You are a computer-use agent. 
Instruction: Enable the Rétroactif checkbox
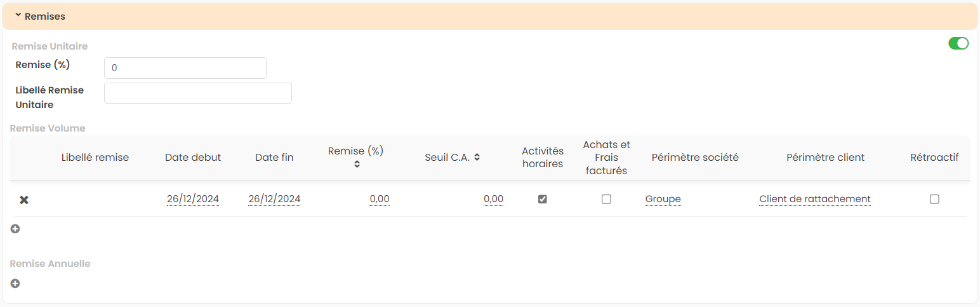tap(934, 199)
